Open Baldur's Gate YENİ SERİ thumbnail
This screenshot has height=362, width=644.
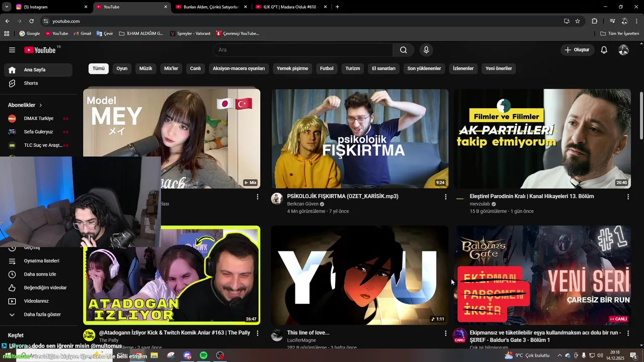[x=542, y=275]
